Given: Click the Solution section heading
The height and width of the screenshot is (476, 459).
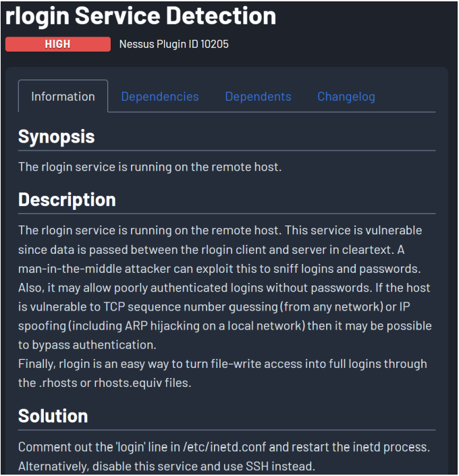Looking at the screenshot, I should [x=53, y=415].
